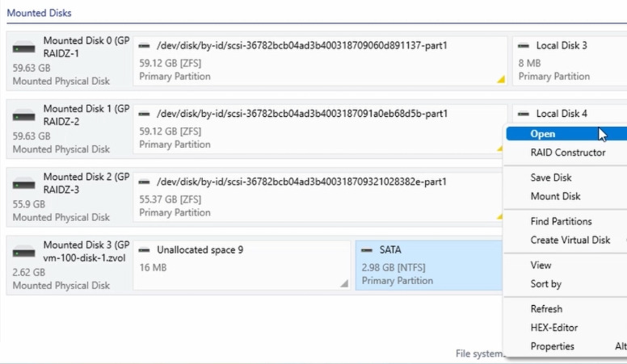Click the RAIDZ-3 disk label
This screenshot has height=364, width=627.
61,190
